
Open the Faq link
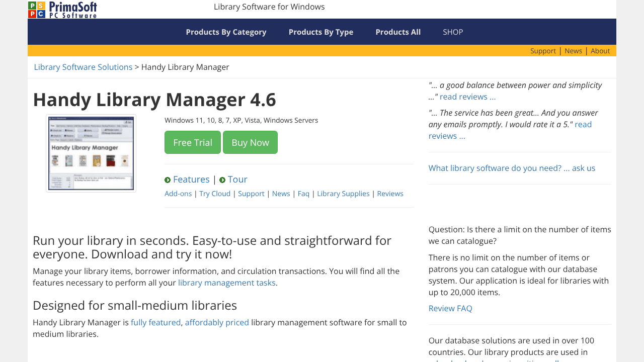point(304,194)
